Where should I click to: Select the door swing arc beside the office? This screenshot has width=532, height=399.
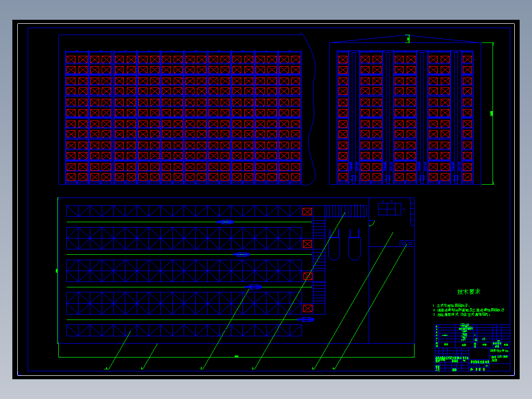coord(372,223)
